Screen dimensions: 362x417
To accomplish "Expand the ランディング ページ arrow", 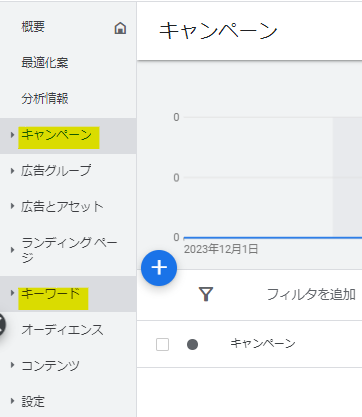I will click(x=12, y=250).
